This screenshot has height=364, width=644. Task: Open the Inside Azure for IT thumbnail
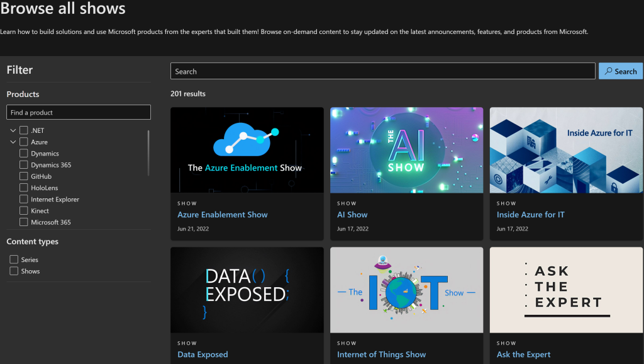pyautogui.click(x=566, y=150)
